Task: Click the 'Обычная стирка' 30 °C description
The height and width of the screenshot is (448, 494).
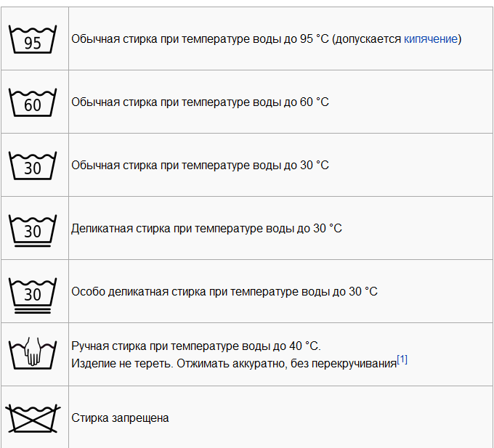Action: (200, 165)
